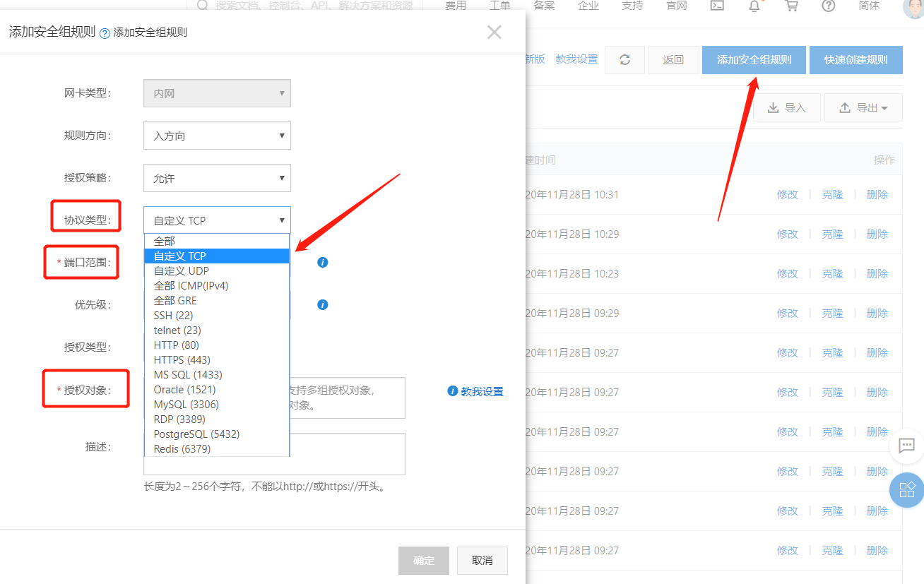Click the help question-mark icon in top bar

click(x=829, y=6)
